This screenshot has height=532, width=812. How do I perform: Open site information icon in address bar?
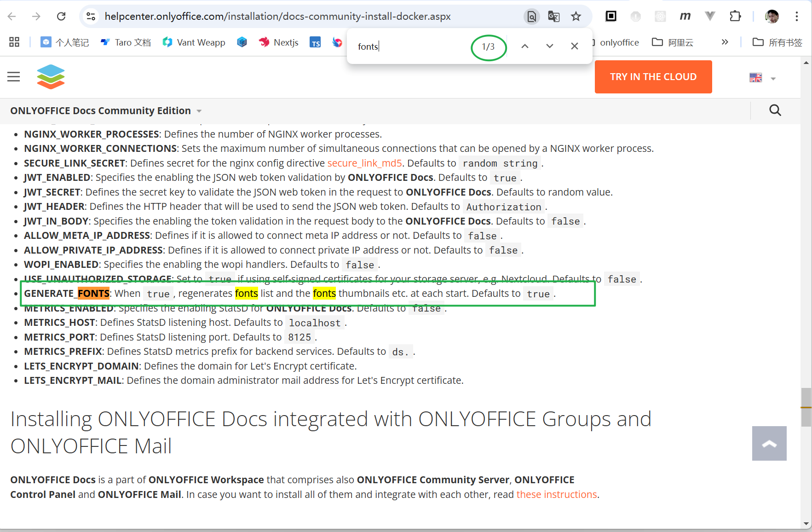click(x=91, y=17)
